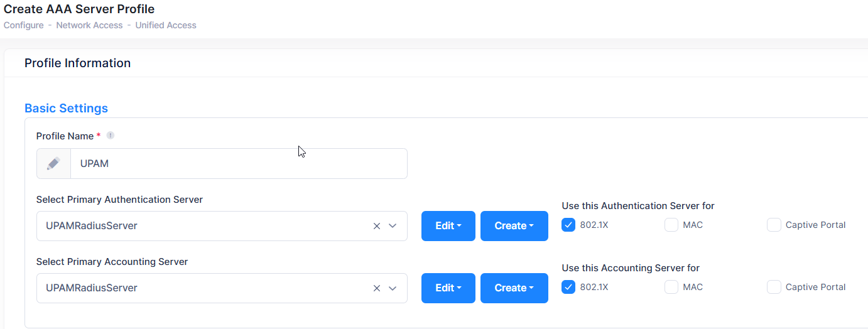Go to the Configure breadcrumb

coord(23,26)
